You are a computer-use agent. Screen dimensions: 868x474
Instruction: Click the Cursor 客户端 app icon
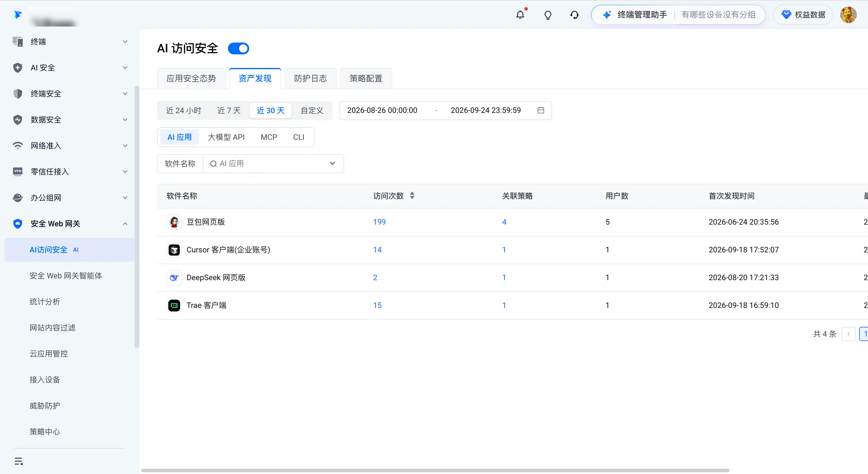click(x=174, y=250)
